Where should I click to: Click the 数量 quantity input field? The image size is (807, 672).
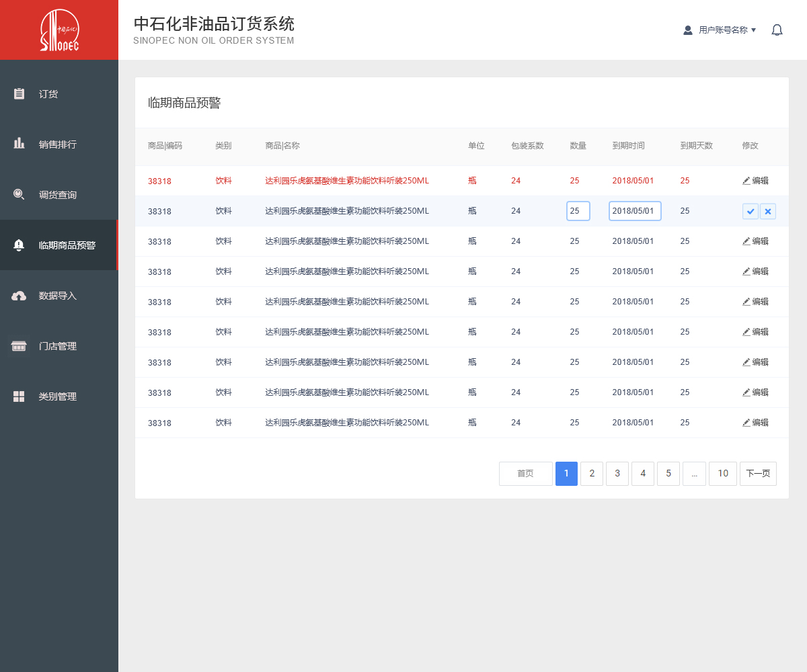point(578,211)
